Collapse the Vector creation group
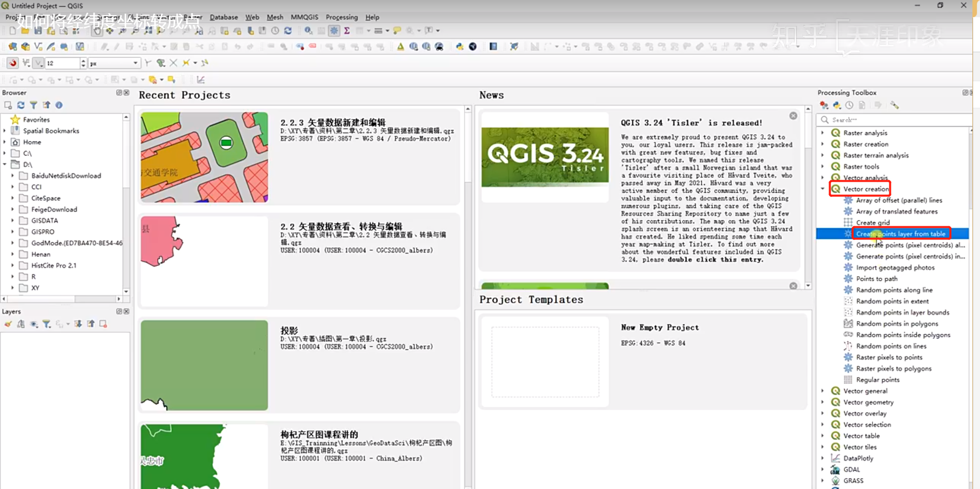This screenshot has width=980, height=489. point(822,189)
